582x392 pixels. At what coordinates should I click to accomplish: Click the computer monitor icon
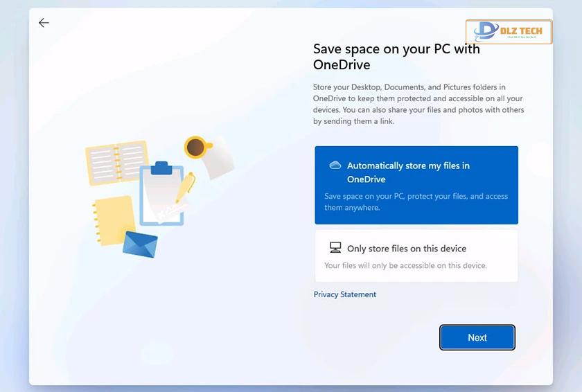coord(335,248)
